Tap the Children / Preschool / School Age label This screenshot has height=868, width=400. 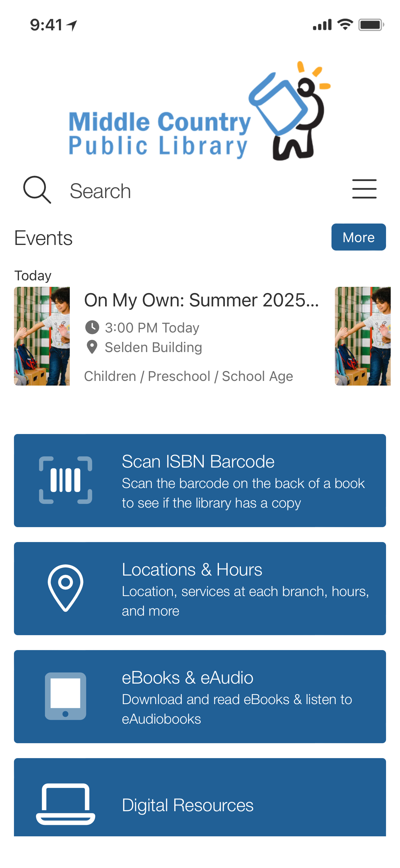189,376
